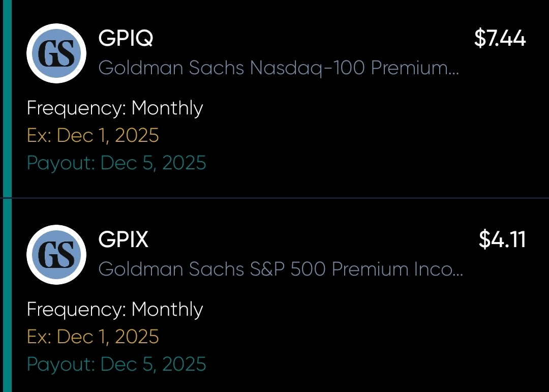Click the teal bar beside GPIX entry
This screenshot has width=549, height=392.
tap(7, 295)
